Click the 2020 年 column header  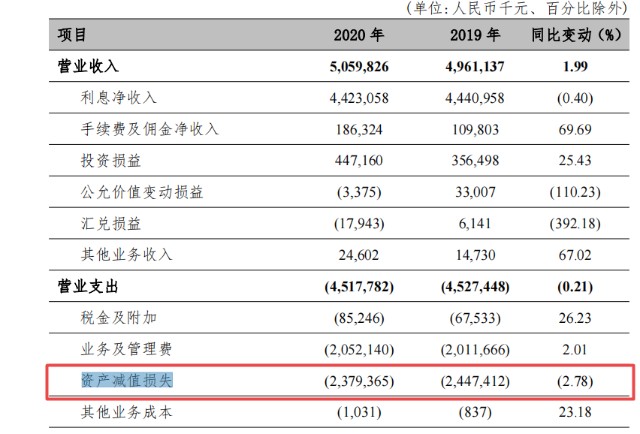[x=359, y=35]
